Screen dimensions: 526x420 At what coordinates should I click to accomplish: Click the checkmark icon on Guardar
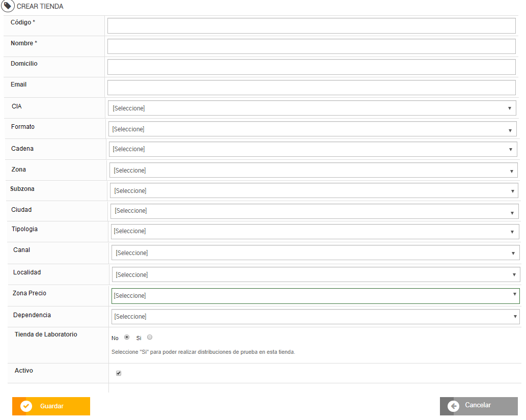26,406
